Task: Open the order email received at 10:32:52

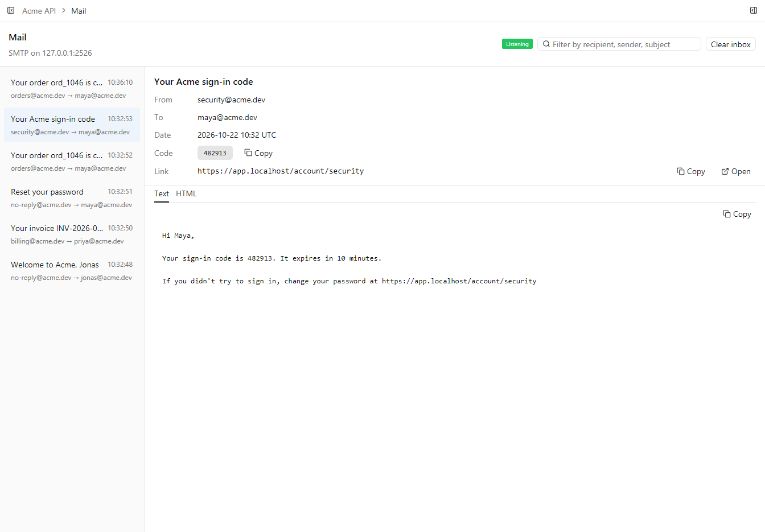Action: coord(72,162)
